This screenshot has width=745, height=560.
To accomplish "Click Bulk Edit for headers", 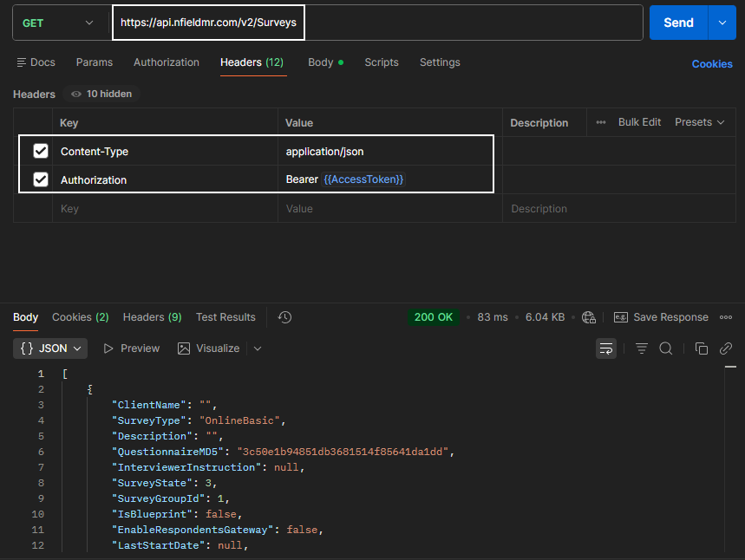I will click(x=639, y=122).
